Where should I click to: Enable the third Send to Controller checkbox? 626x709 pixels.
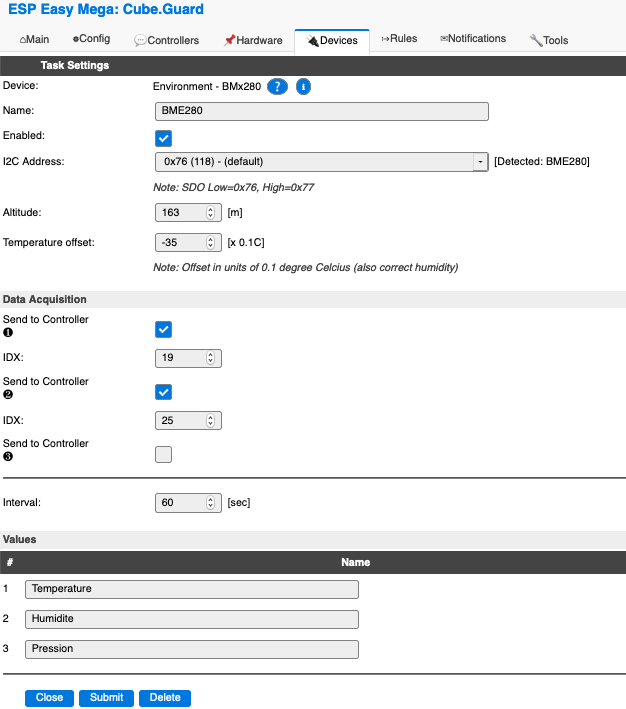click(164, 454)
